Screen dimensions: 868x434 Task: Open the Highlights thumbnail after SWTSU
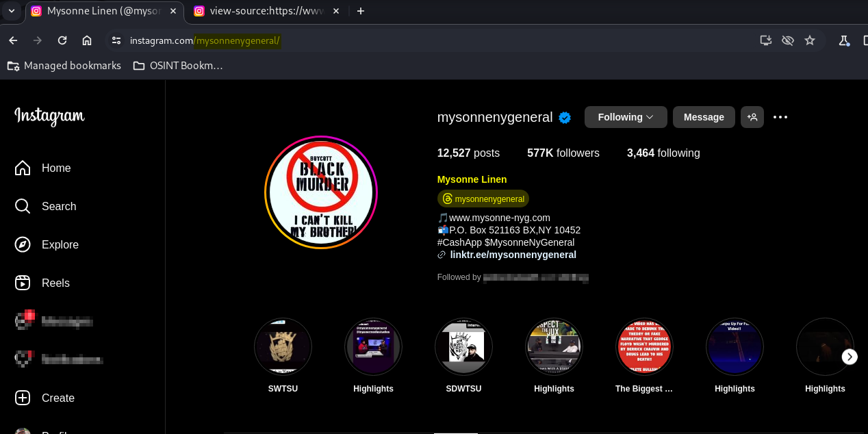point(373,347)
